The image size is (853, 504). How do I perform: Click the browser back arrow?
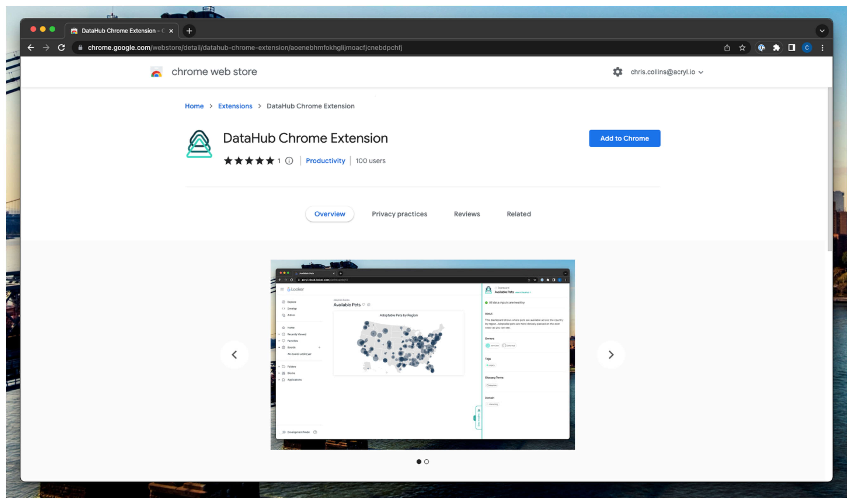31,47
